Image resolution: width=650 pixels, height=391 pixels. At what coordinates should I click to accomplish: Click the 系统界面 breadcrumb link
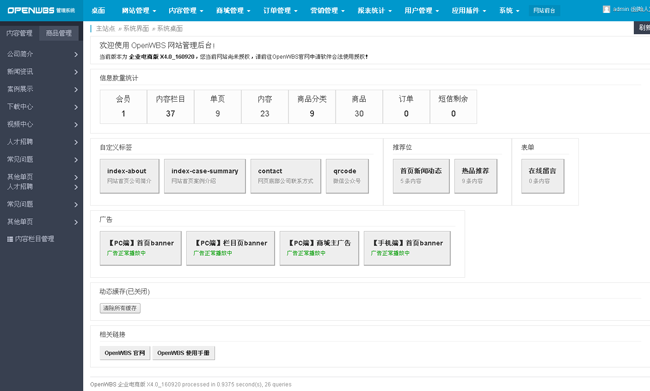(136, 29)
